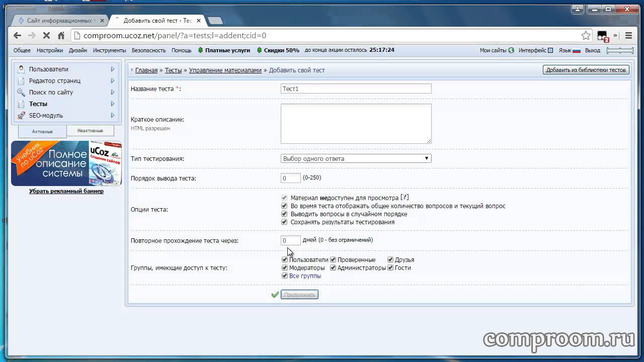644x362 pixels.
Task: Open the Инструменты menu
Action: (x=109, y=50)
